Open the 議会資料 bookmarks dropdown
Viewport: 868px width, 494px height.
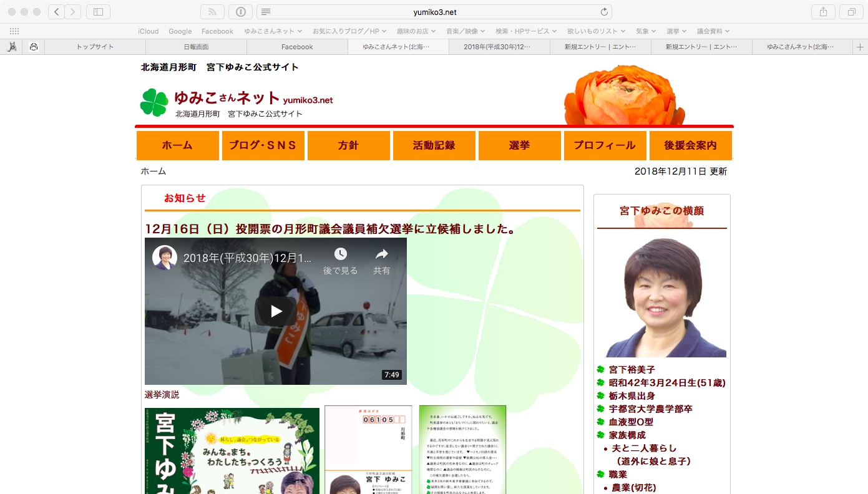(713, 31)
